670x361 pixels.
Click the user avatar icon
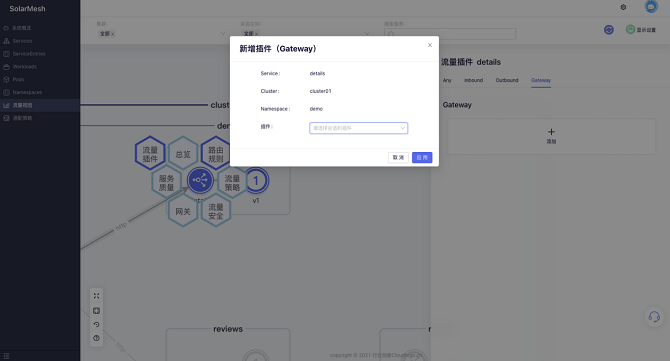651,6
